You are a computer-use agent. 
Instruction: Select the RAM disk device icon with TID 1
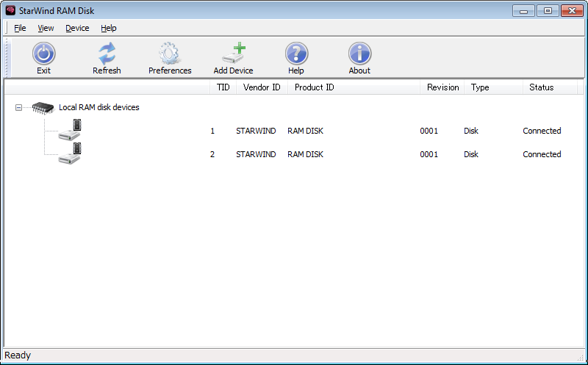[x=70, y=130]
